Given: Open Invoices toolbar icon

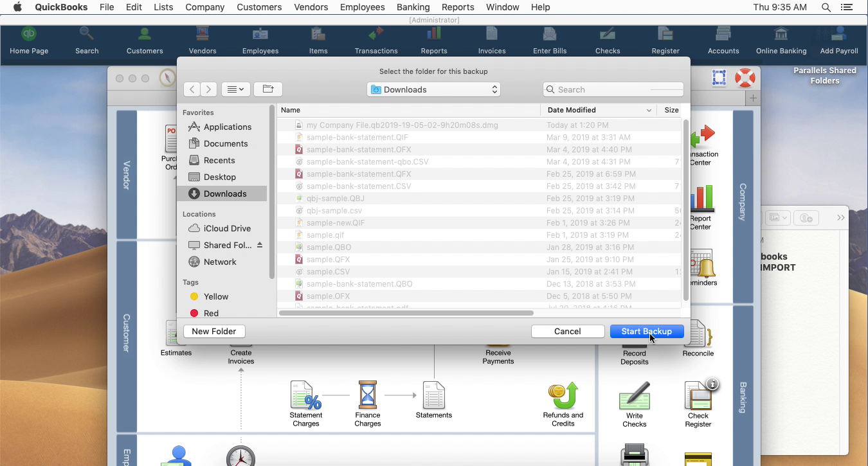Looking at the screenshot, I should click(492, 40).
